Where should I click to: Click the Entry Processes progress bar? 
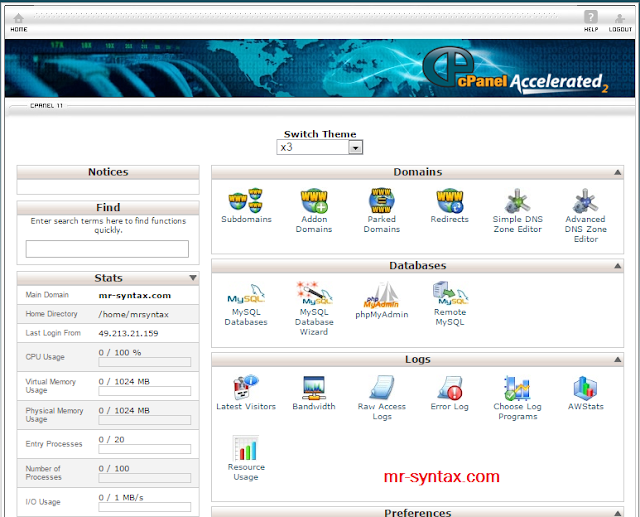click(x=144, y=449)
